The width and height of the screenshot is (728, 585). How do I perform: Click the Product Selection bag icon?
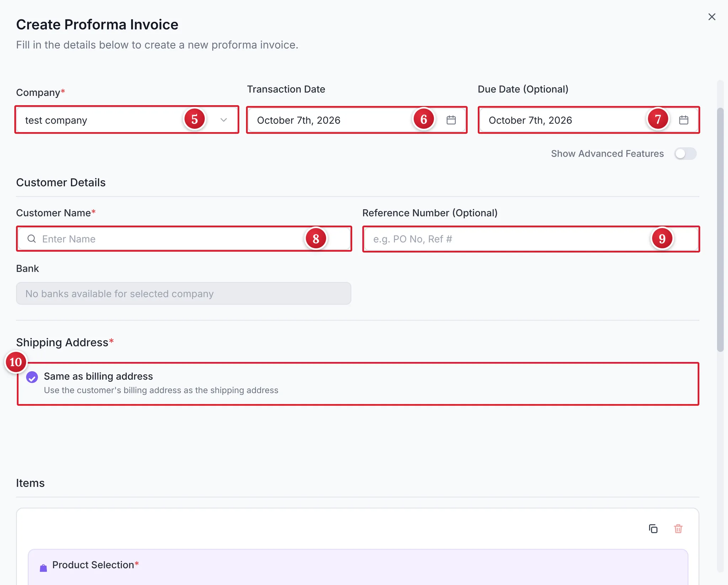(x=43, y=568)
